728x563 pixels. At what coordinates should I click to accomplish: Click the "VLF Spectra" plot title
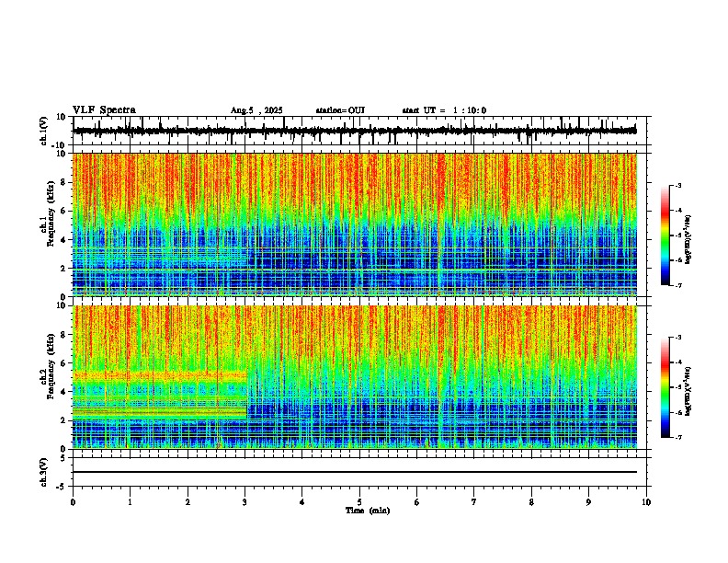tap(104, 110)
